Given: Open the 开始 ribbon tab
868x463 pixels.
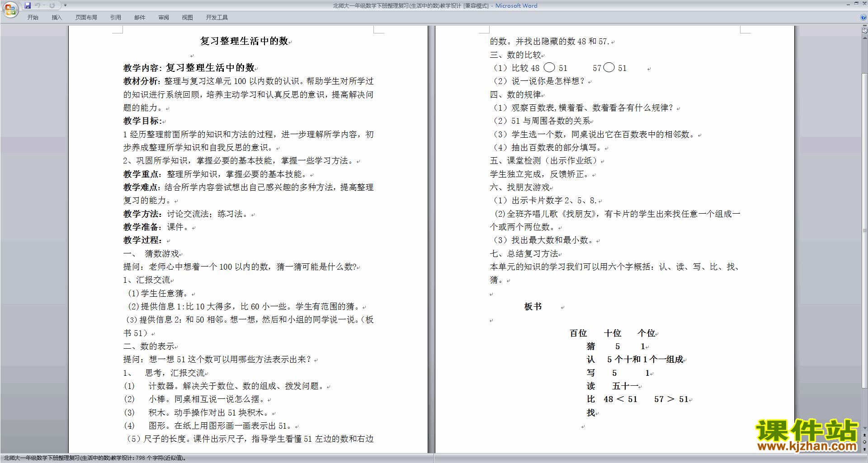Looking at the screenshot, I should pyautogui.click(x=33, y=17).
